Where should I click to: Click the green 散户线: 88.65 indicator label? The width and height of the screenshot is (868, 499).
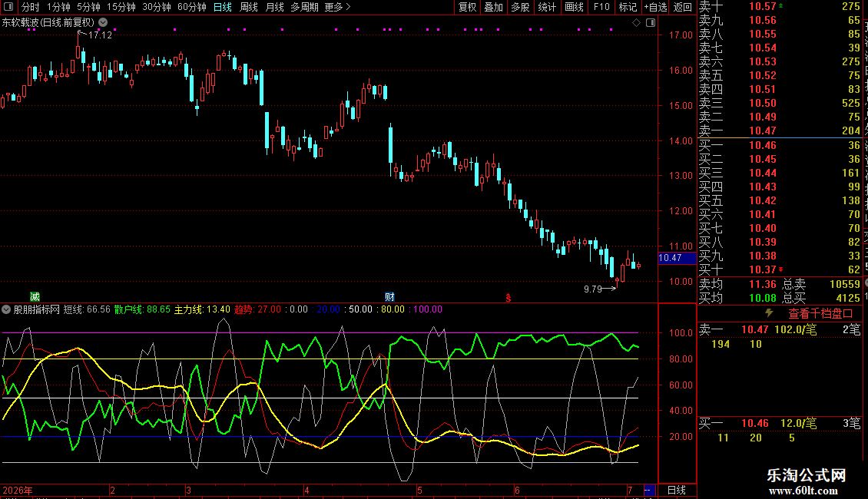142,309
